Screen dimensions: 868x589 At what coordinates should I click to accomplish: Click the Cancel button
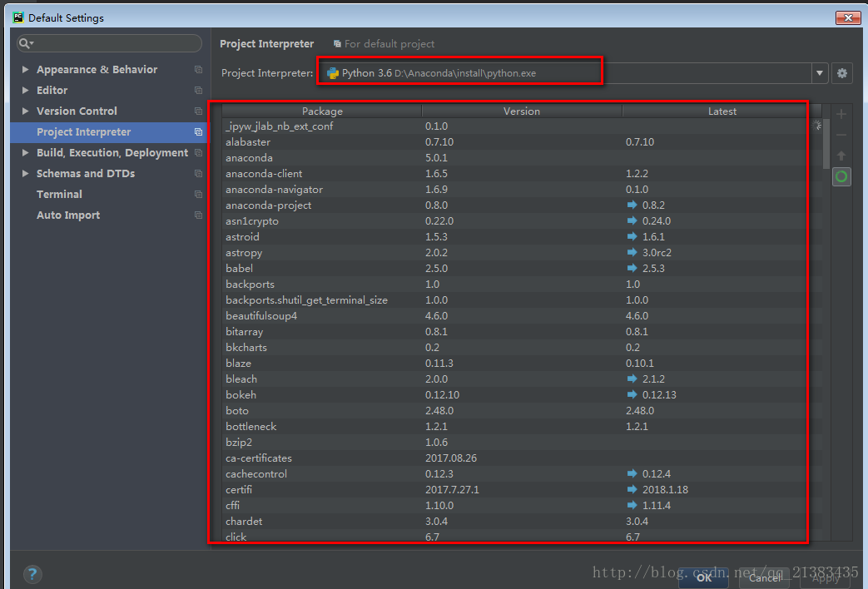click(x=765, y=578)
